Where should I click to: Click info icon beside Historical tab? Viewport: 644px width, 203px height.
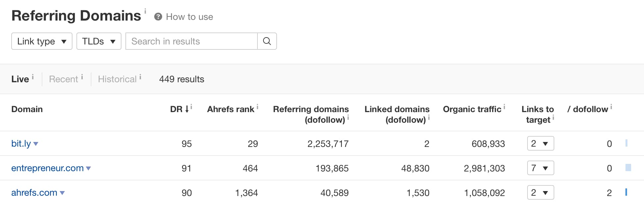(140, 77)
